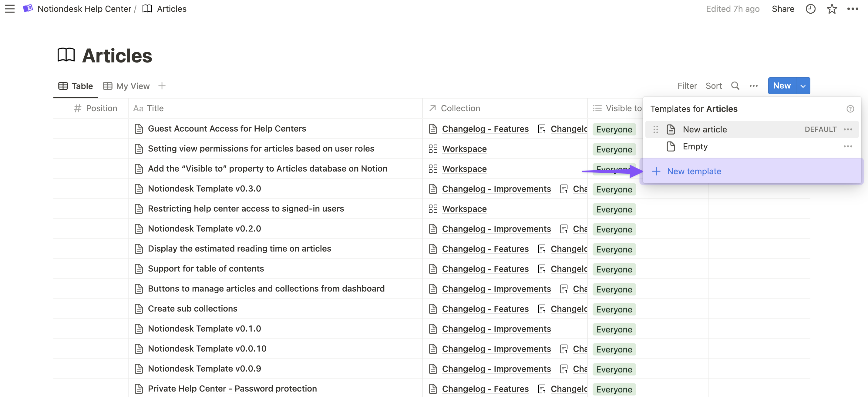868x397 pixels.
Task: Click Workspace grid icon in Restricting help center row
Action: point(433,209)
